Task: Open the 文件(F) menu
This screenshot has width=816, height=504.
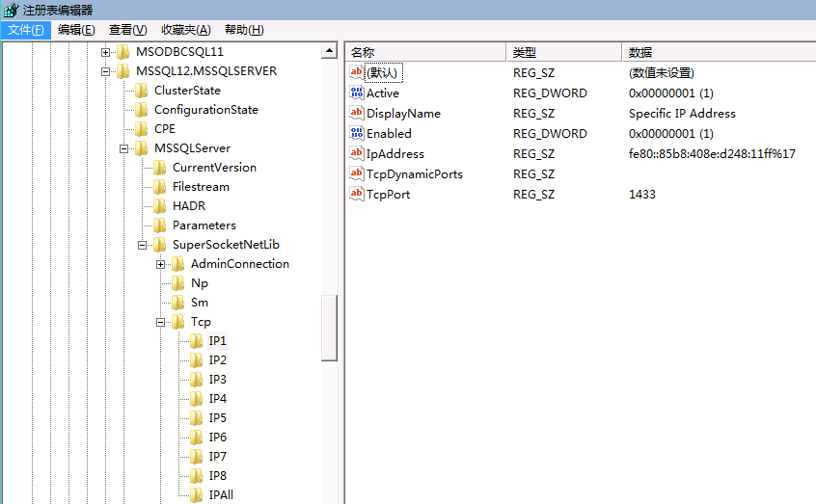Action: (26, 30)
